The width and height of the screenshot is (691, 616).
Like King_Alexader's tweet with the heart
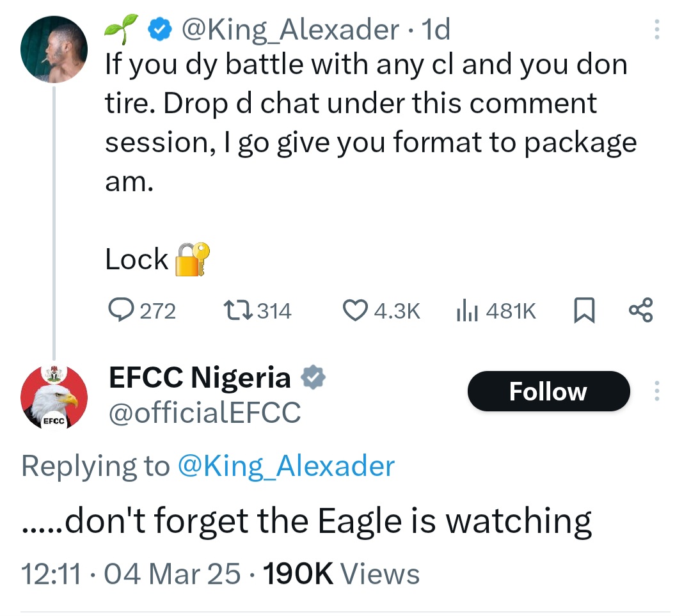(x=354, y=311)
